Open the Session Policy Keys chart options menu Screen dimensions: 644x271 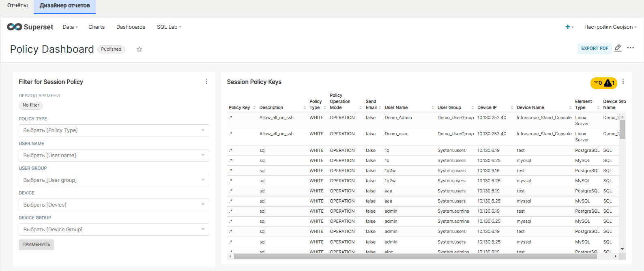coord(623,82)
